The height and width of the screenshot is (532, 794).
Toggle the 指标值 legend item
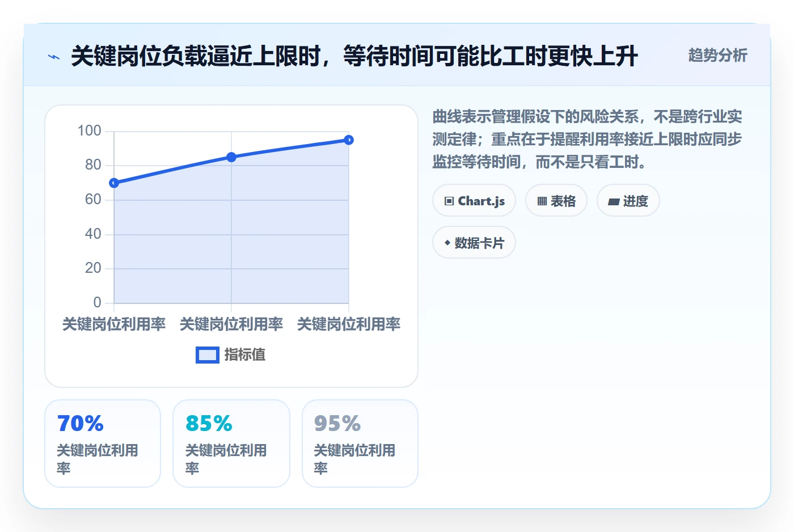[x=231, y=355]
